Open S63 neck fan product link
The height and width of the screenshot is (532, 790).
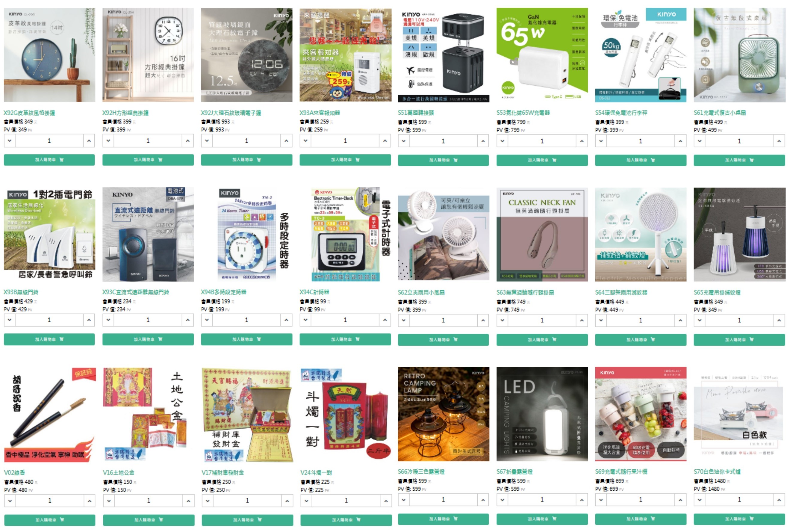point(525,292)
